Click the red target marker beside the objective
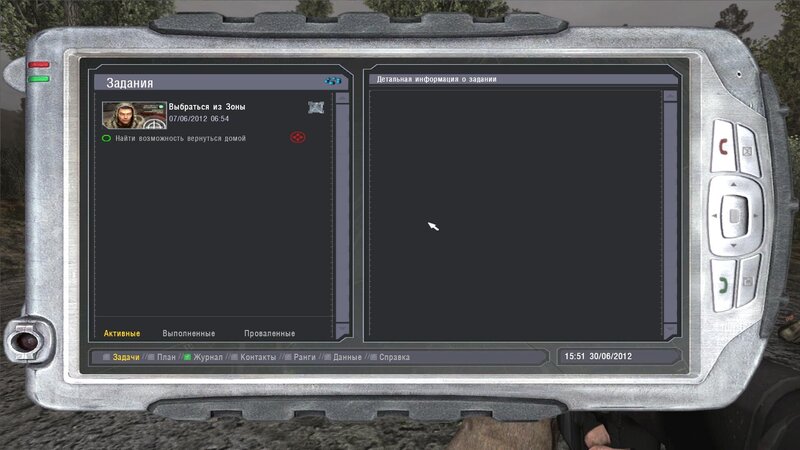This screenshot has height=450, width=800. point(297,137)
